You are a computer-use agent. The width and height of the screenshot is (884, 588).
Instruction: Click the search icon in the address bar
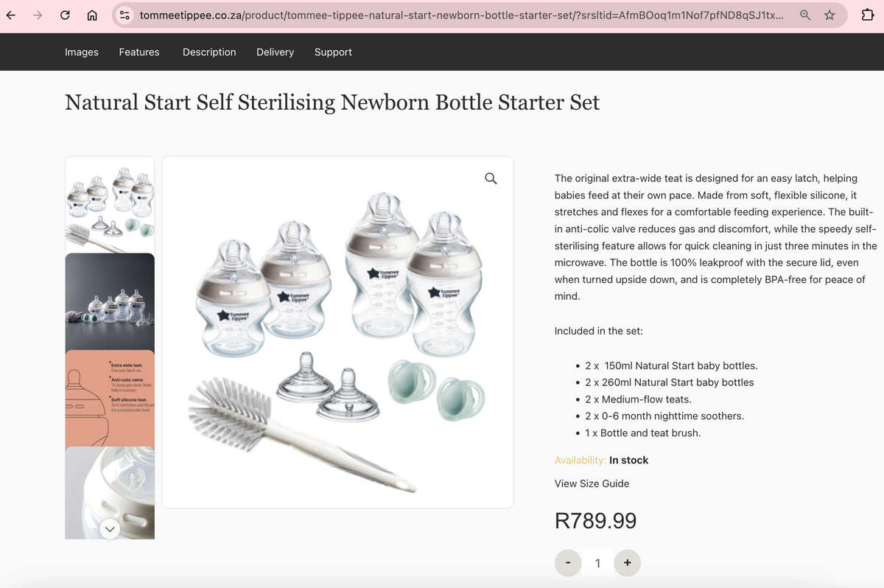point(804,15)
